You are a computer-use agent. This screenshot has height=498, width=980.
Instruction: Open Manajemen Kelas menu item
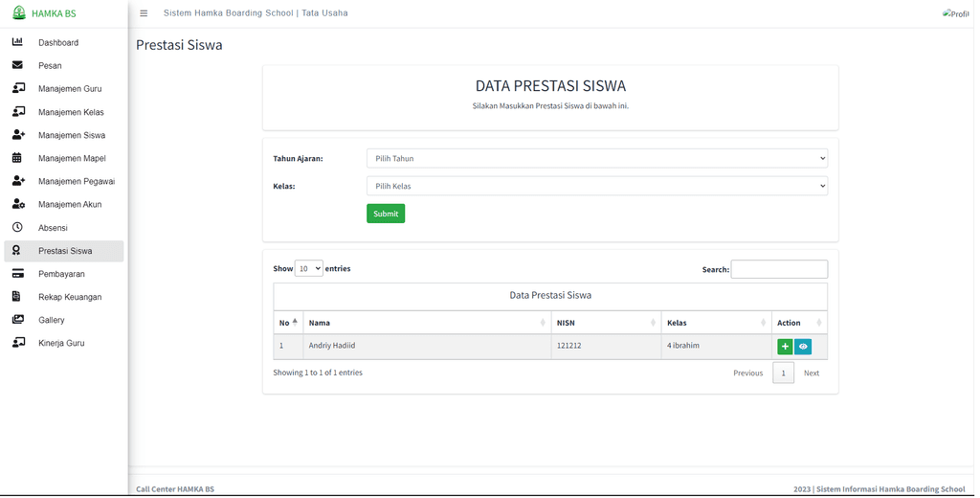pyautogui.click(x=64, y=112)
